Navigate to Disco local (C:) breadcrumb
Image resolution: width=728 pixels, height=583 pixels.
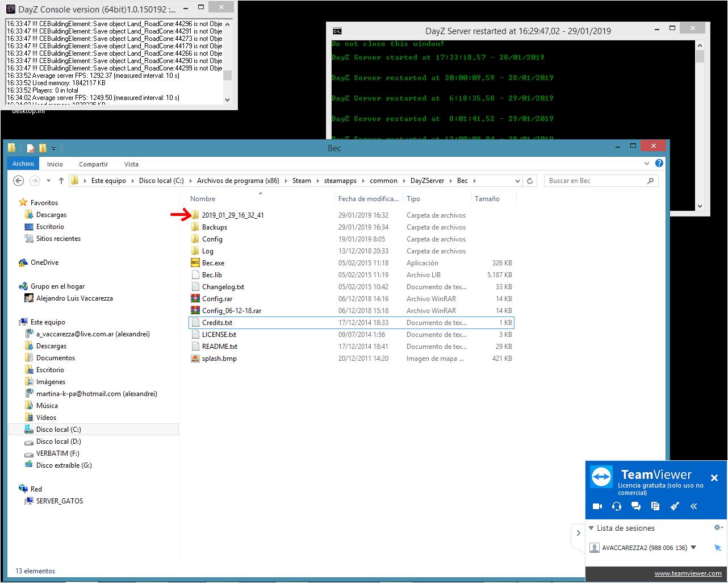point(161,181)
